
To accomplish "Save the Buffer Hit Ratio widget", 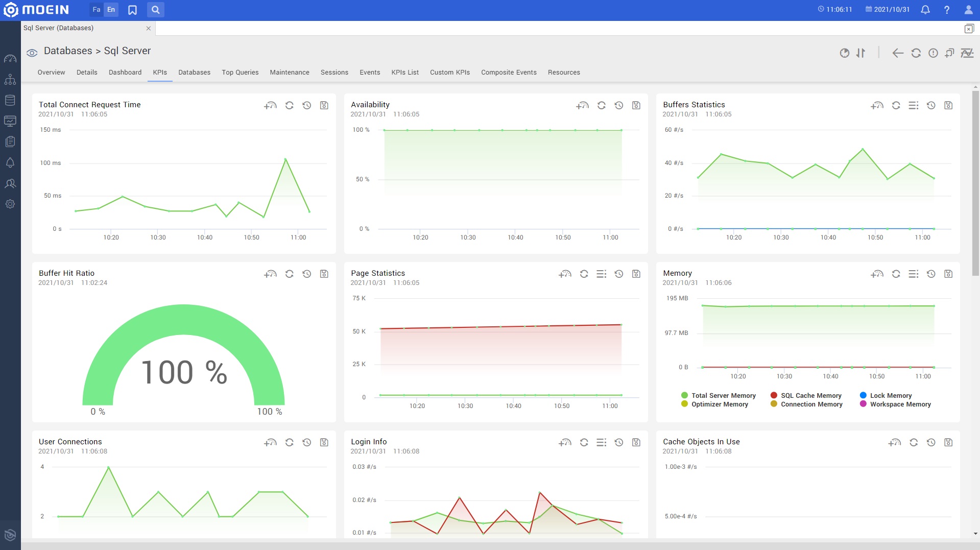I will [324, 274].
